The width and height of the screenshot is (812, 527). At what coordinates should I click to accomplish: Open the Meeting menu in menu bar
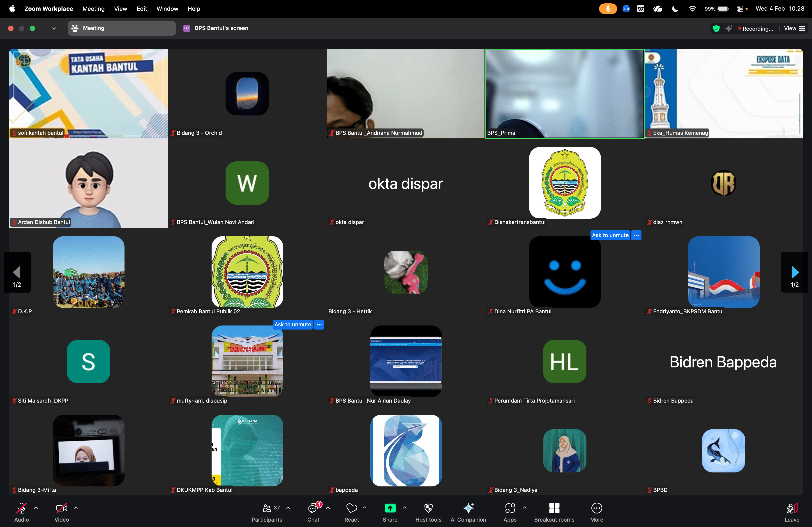pos(93,9)
